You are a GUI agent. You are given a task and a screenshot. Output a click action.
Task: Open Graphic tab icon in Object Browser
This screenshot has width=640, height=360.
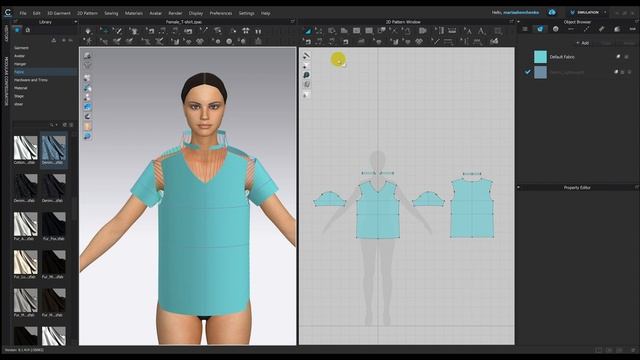click(617, 29)
